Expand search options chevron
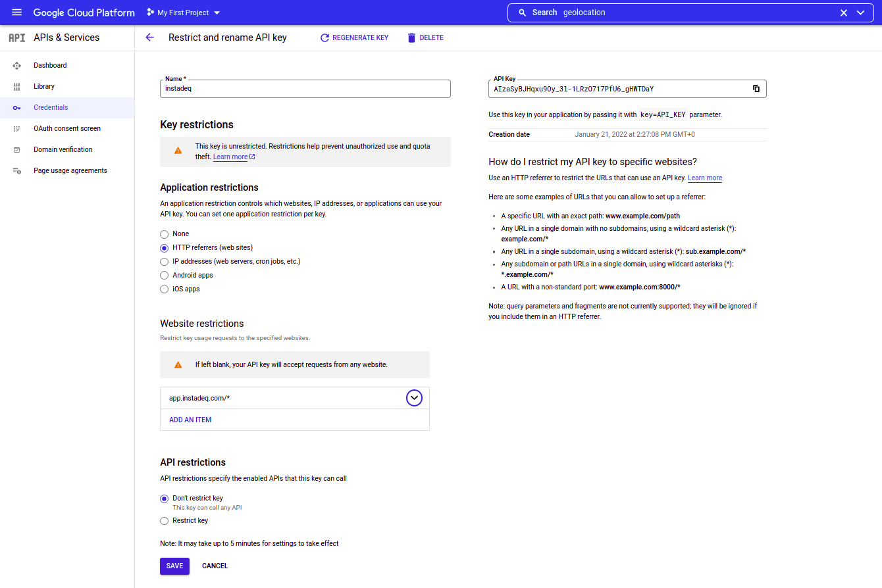The image size is (882, 588). pos(861,12)
